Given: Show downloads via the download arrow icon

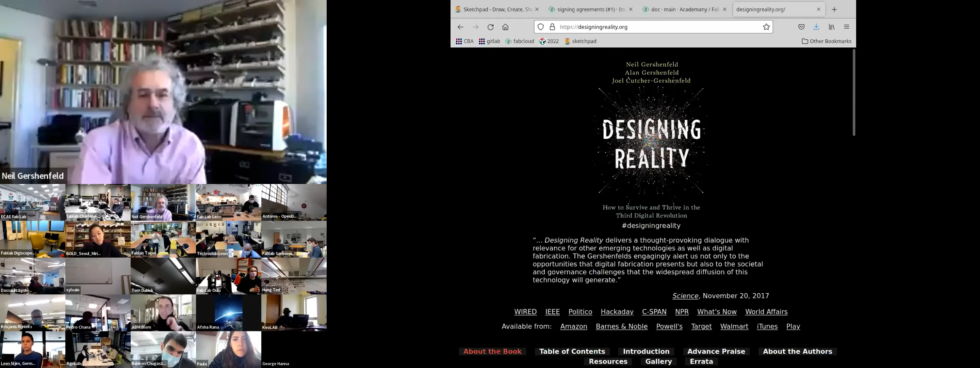Looking at the screenshot, I should [x=816, y=27].
